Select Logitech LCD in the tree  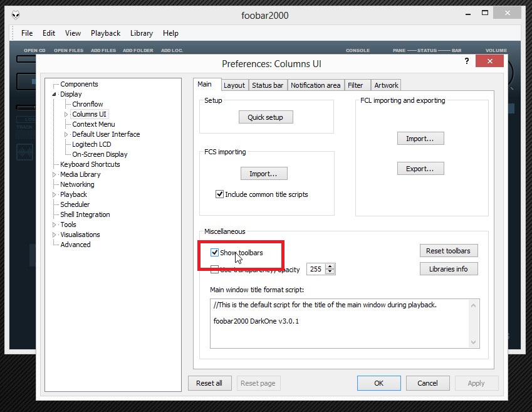pos(91,144)
